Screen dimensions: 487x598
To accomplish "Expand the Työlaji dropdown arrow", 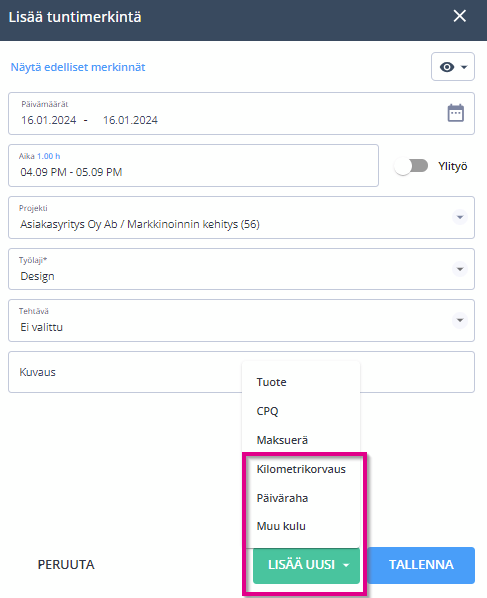I will pos(460,269).
